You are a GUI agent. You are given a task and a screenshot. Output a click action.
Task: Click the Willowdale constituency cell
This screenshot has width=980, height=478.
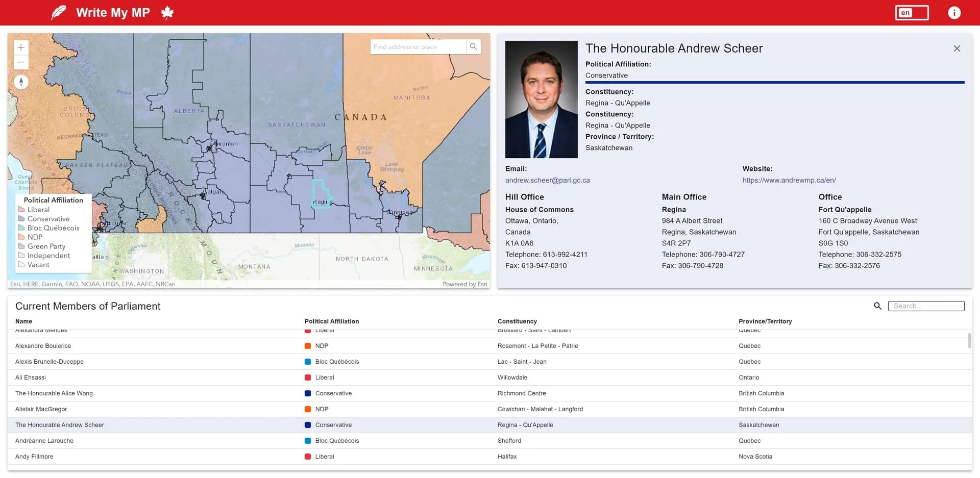pos(512,378)
